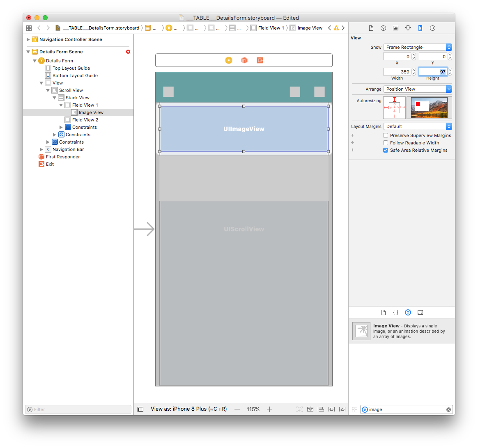
Task: Click the Update Frames button
Action: [x=300, y=409]
